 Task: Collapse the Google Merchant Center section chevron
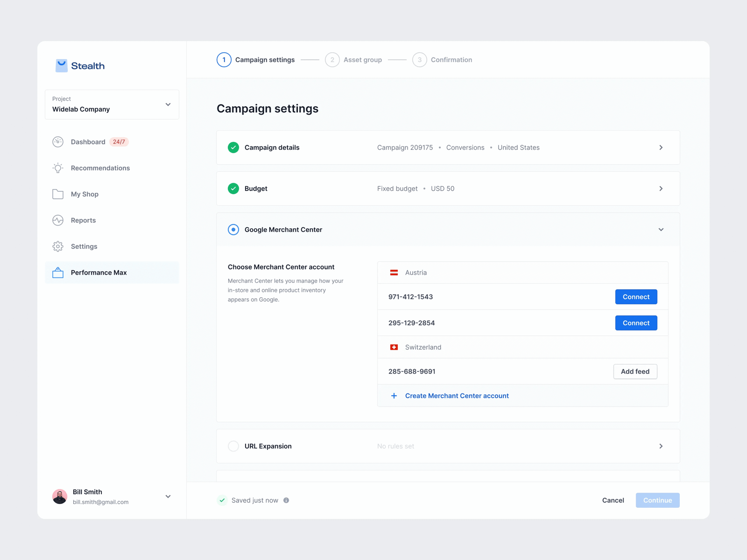point(661,230)
